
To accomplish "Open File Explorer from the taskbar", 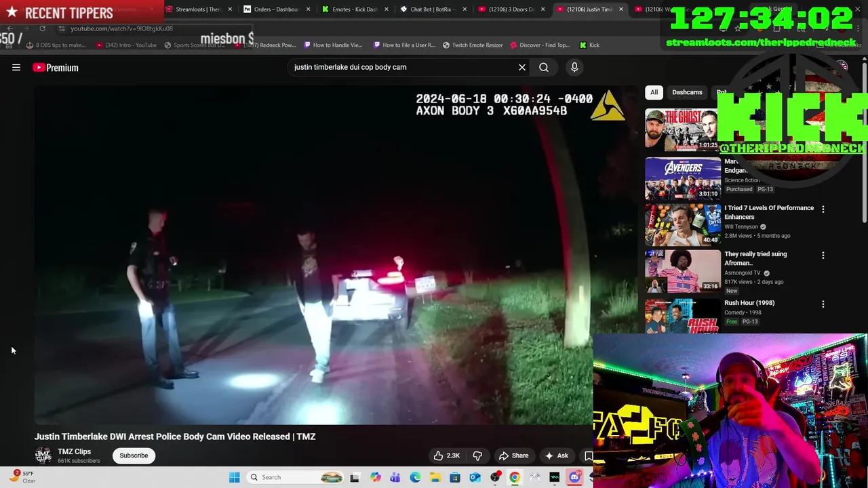I will pos(435,477).
